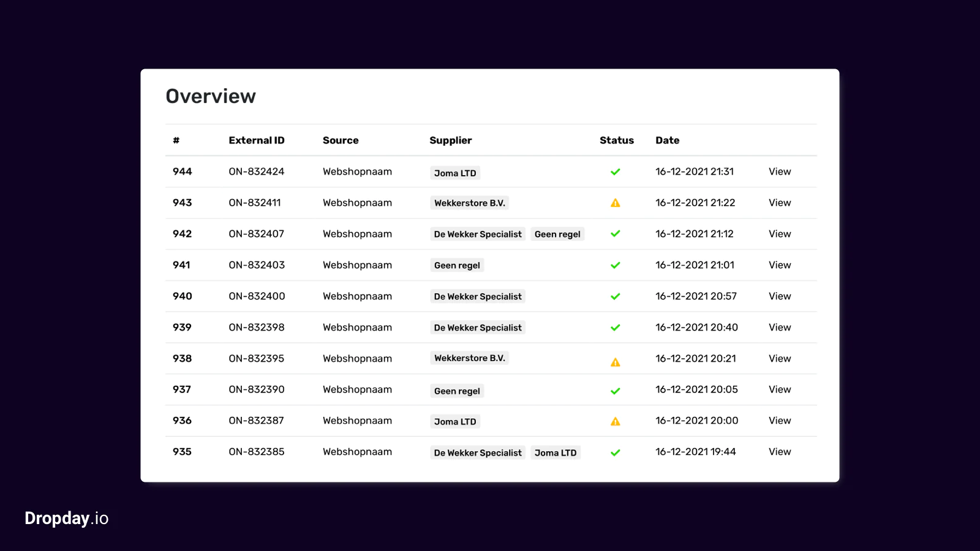Click order number 935

click(x=182, y=452)
